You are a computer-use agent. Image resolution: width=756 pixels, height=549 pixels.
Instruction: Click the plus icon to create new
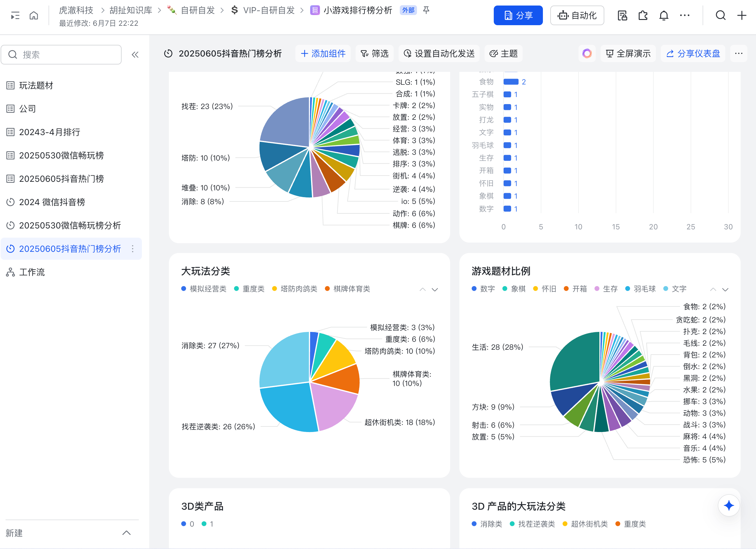click(x=742, y=15)
